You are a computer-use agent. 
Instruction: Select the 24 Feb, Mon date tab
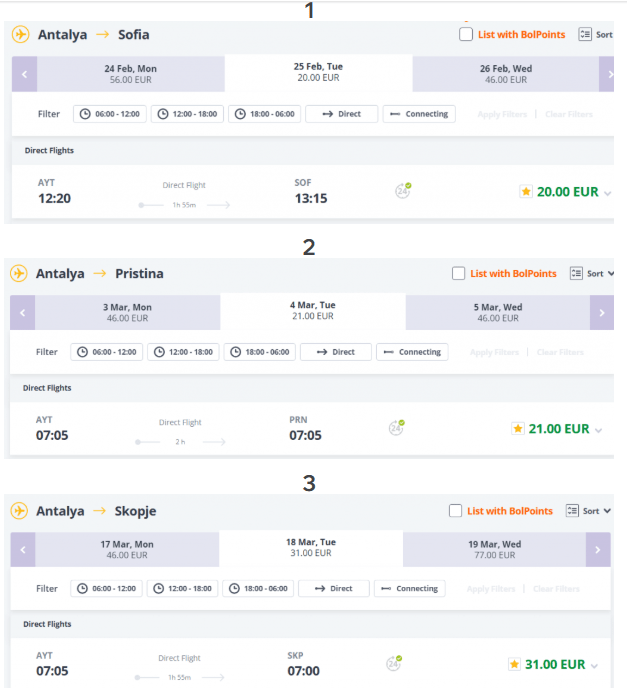tap(131, 74)
